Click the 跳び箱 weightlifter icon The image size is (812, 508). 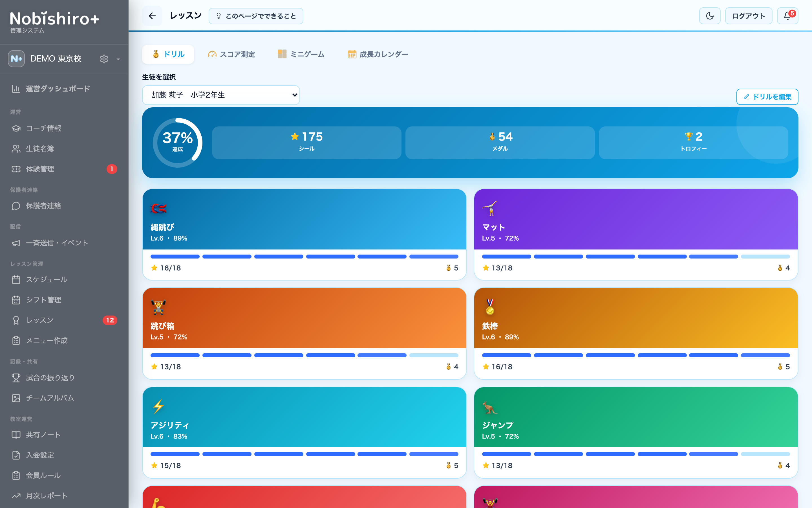click(158, 307)
